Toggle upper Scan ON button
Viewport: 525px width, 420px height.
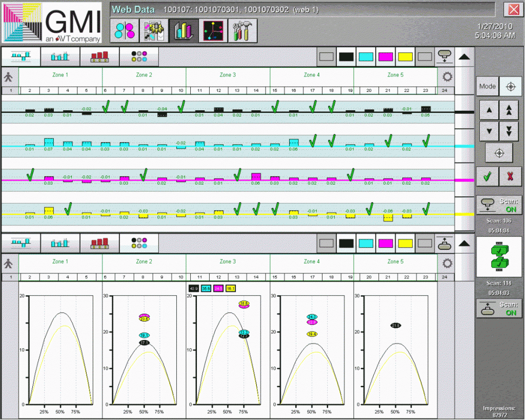(499, 205)
